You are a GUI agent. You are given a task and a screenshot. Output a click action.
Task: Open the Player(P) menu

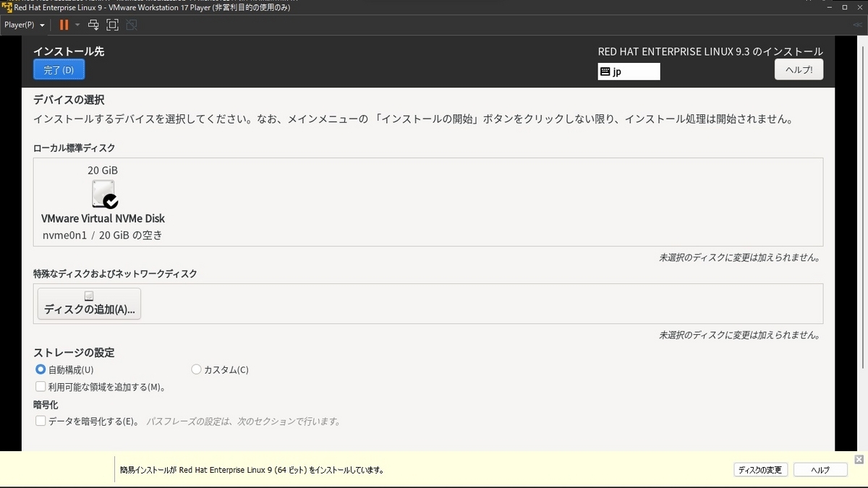[25, 25]
